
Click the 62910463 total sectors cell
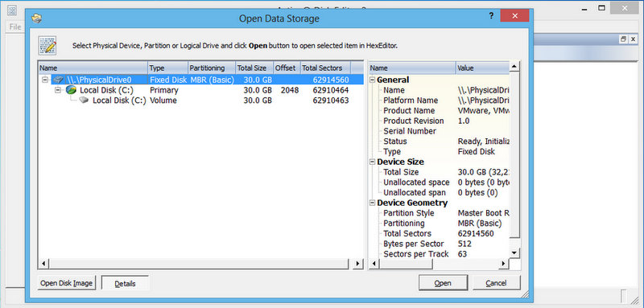coord(331,100)
